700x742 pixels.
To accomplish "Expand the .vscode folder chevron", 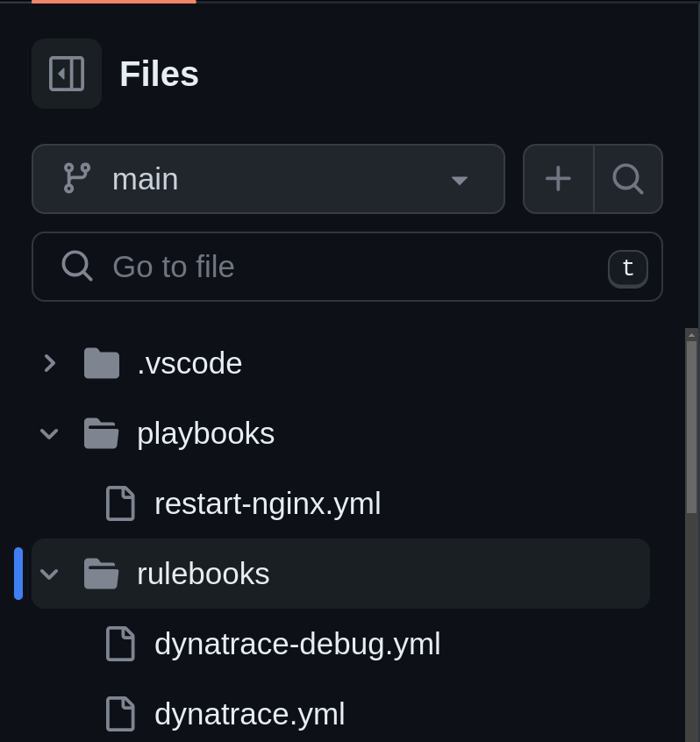I will click(49, 363).
